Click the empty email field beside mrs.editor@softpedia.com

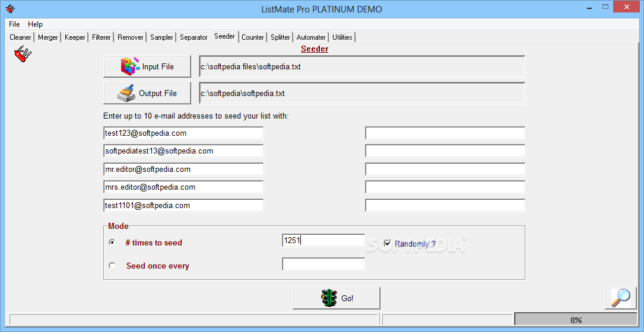pos(445,187)
